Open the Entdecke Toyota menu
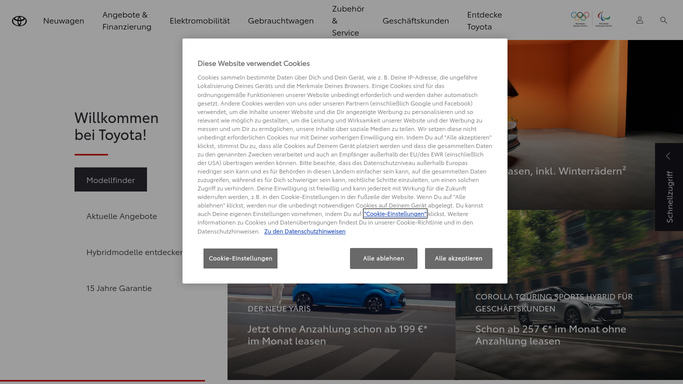The image size is (683, 384). point(484,20)
